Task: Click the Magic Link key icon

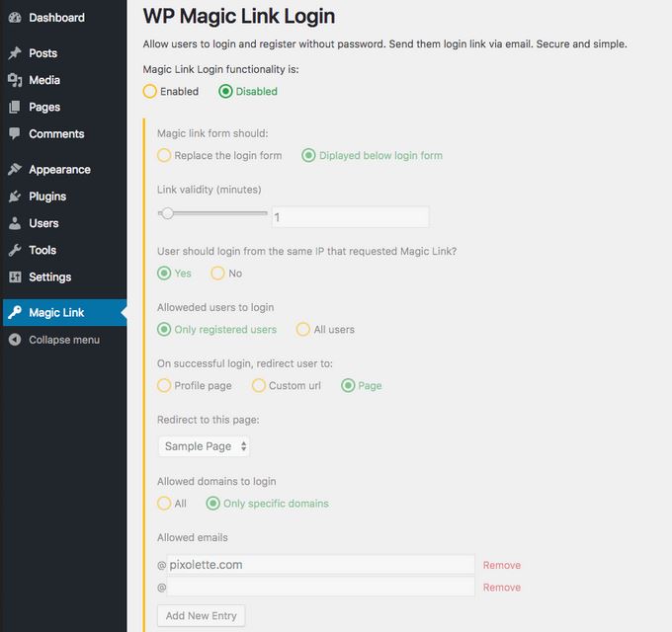Action: point(15,313)
